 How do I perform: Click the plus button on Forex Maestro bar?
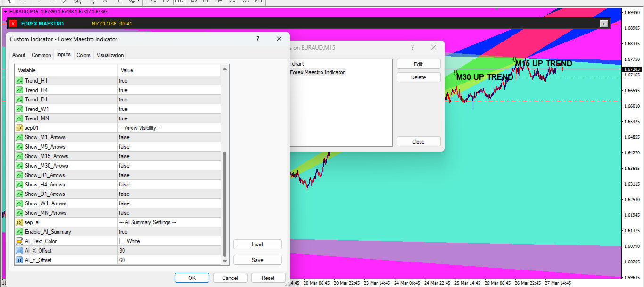point(603,24)
